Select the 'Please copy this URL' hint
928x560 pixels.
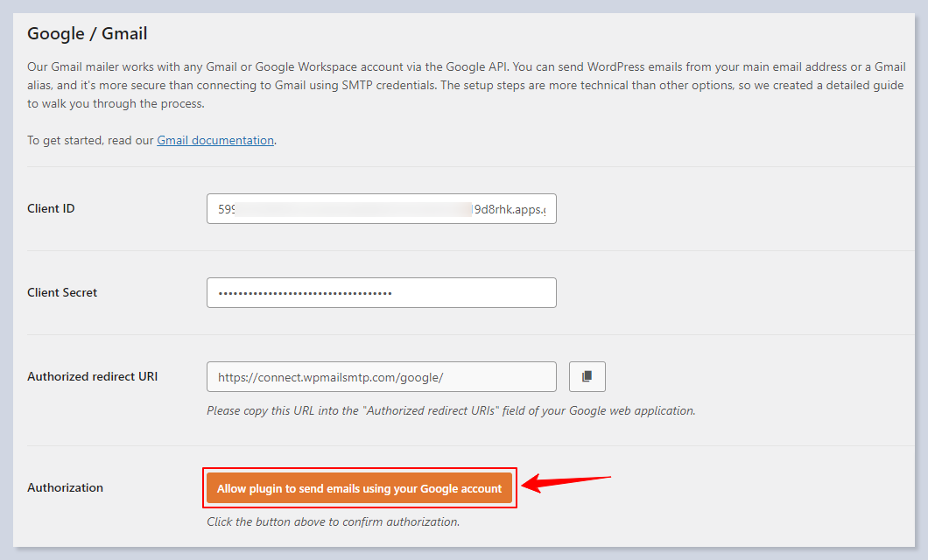point(451,410)
